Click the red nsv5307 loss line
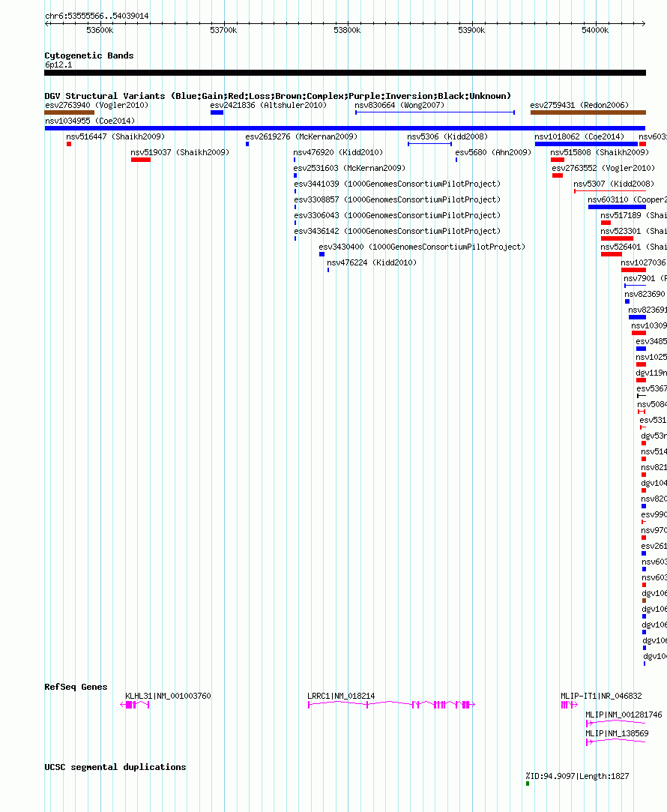Viewport: 667px width, 812px height. [610, 191]
